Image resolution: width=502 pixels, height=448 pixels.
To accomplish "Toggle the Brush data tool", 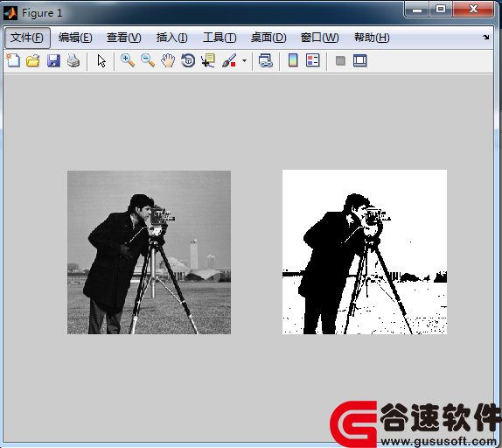I will [229, 60].
